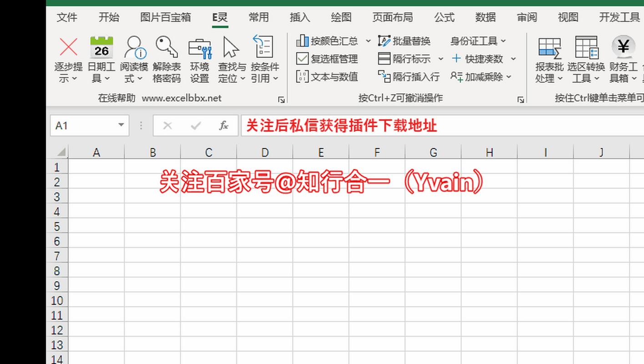Switch to the 开发工具 tab
The width and height of the screenshot is (644, 364).
619,17
